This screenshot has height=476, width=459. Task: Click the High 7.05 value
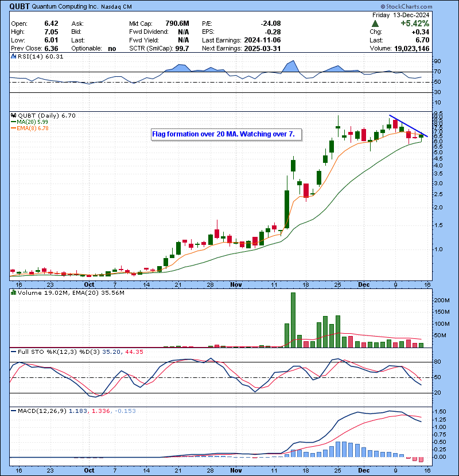point(51,32)
